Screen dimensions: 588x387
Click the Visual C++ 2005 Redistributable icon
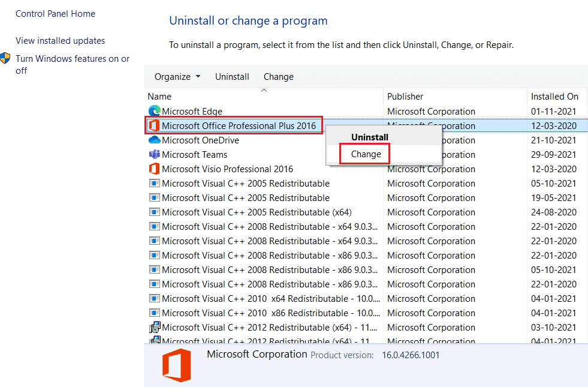154,183
